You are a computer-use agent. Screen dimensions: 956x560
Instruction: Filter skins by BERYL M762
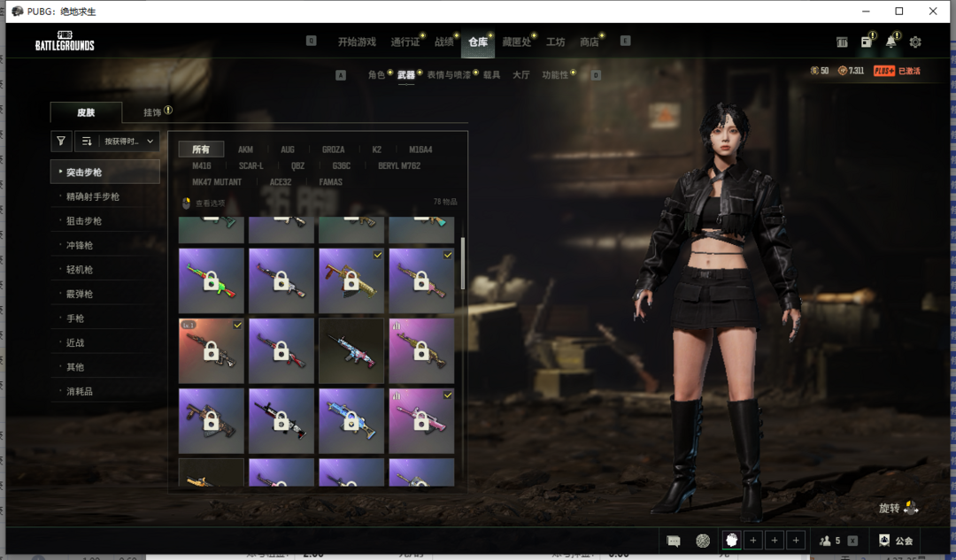coord(398,165)
